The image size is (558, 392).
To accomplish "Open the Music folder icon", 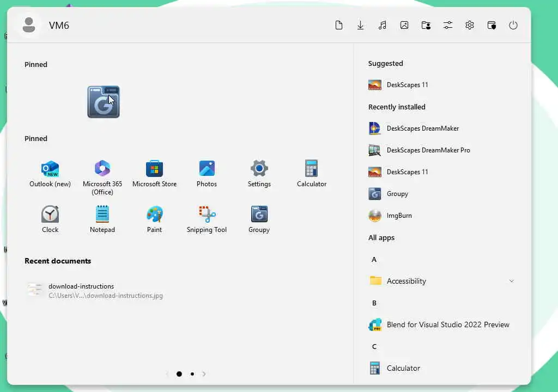I will pyautogui.click(x=383, y=25).
